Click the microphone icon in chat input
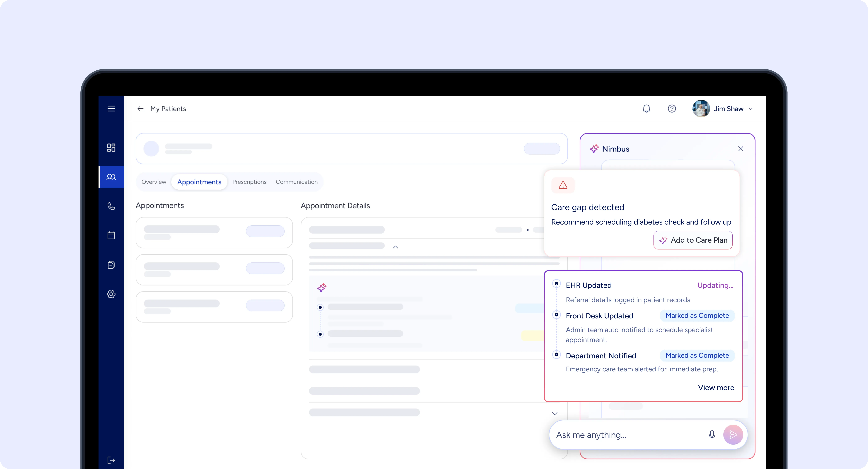Viewport: 868px width, 469px height. pyautogui.click(x=712, y=435)
